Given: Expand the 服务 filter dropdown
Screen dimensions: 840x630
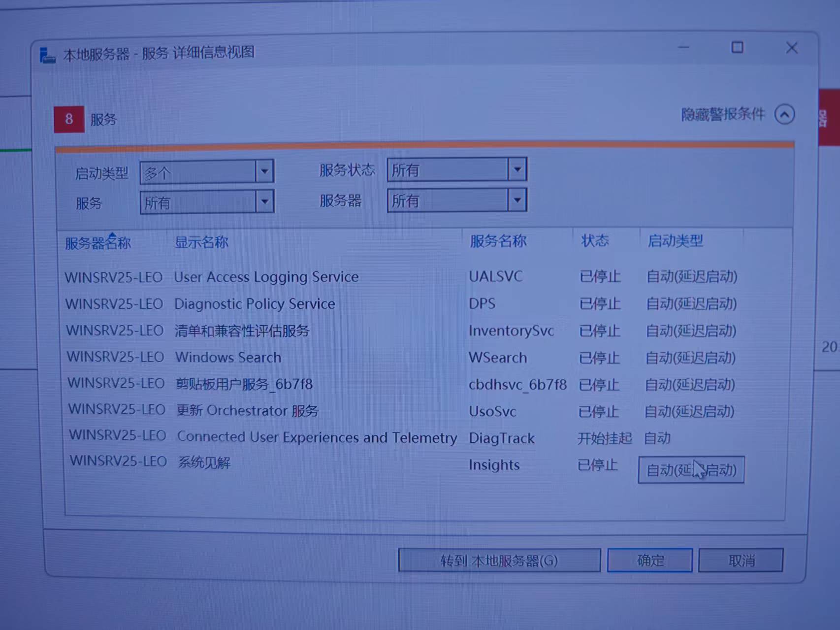Looking at the screenshot, I should point(264,202).
